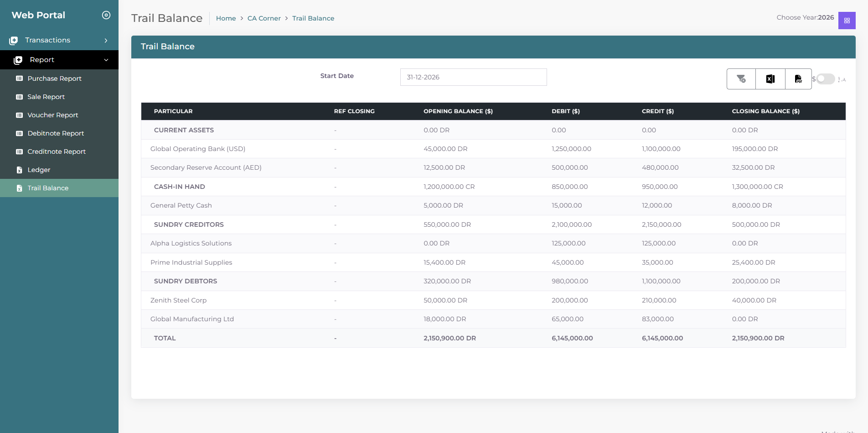Download the report as PDF
The width and height of the screenshot is (868, 433).
click(798, 79)
